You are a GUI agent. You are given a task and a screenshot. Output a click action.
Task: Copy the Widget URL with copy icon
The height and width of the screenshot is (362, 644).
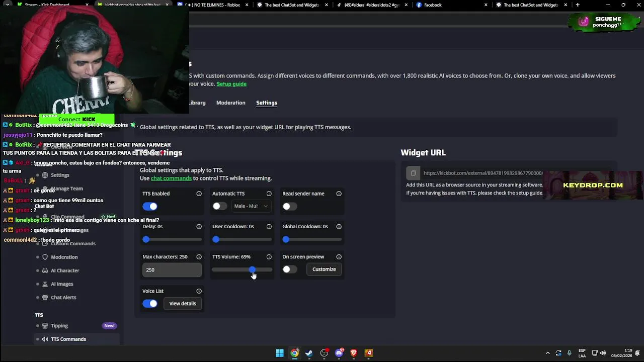coord(413,173)
